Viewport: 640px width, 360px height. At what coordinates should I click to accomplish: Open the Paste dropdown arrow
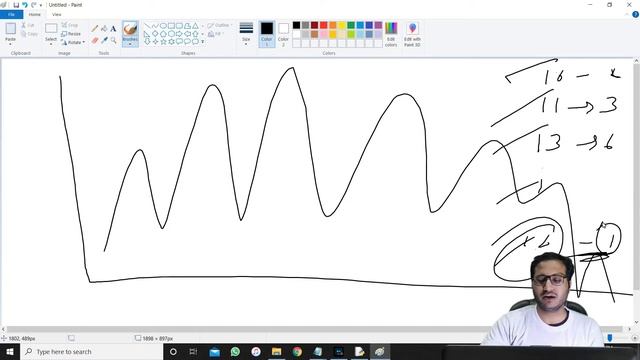click(x=11, y=44)
